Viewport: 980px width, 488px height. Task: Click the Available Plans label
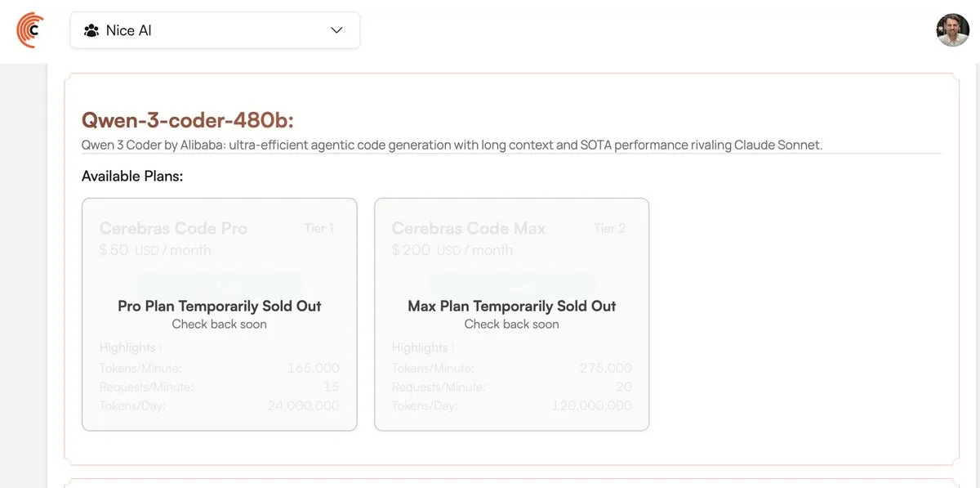click(x=132, y=176)
